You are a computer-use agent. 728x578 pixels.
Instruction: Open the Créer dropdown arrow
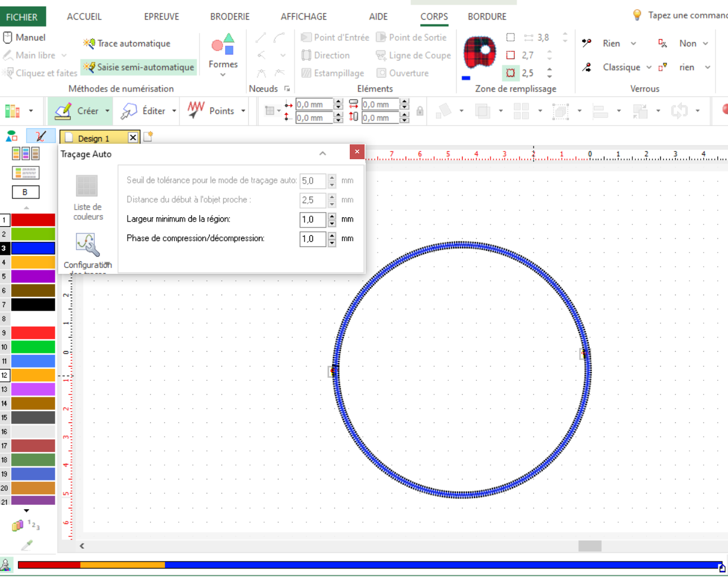coord(107,111)
